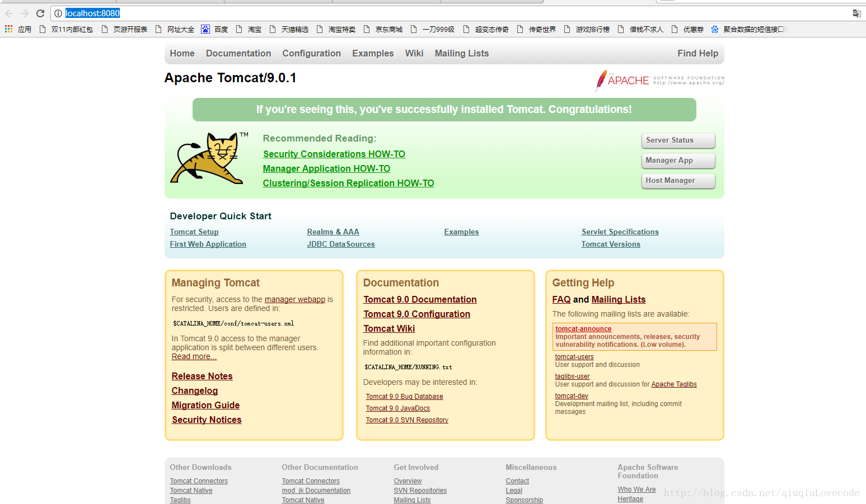Open the 淘宝 bookmark
Viewport: 866px width, 504px height.
click(249, 29)
